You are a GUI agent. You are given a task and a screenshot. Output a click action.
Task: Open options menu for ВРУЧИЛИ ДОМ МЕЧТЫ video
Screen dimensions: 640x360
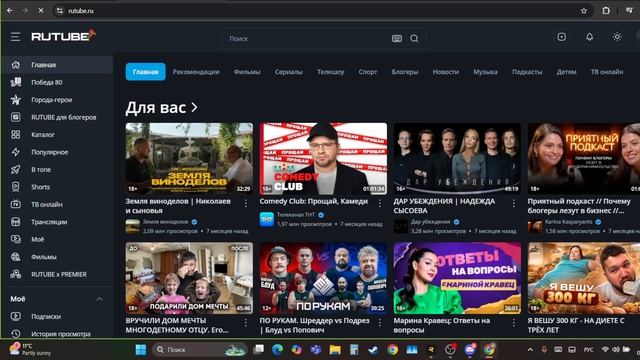tap(246, 322)
